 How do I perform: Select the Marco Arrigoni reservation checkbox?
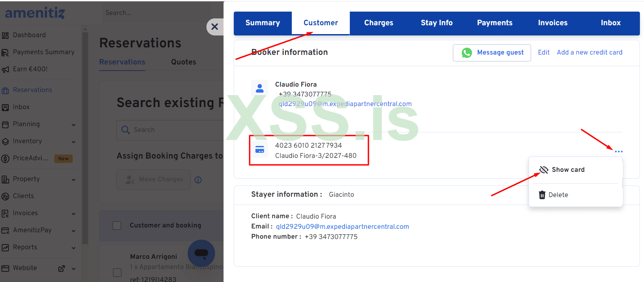[117, 272]
